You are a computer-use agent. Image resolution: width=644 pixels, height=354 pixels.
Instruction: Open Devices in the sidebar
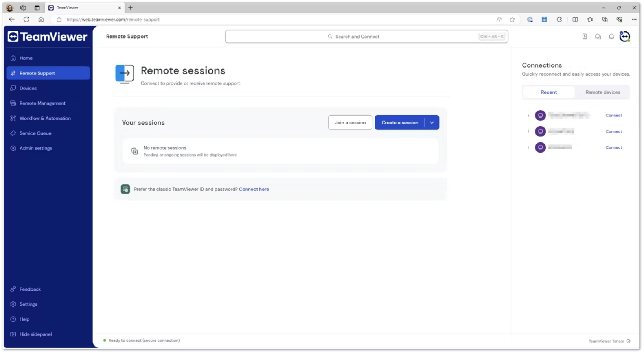(28, 88)
